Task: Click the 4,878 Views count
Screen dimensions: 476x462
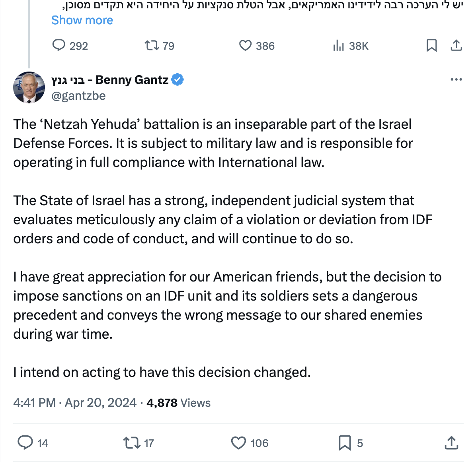Action: click(x=178, y=403)
